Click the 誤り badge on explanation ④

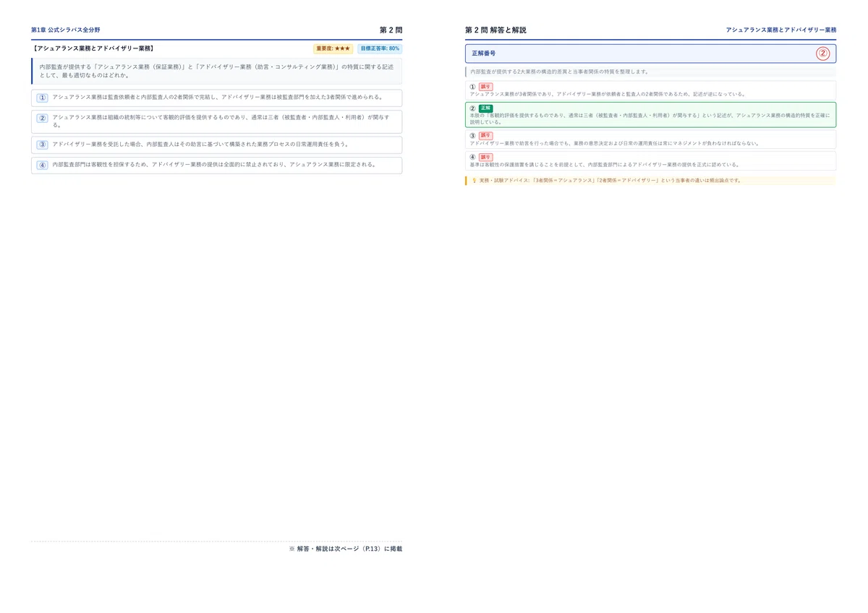pyautogui.click(x=485, y=157)
